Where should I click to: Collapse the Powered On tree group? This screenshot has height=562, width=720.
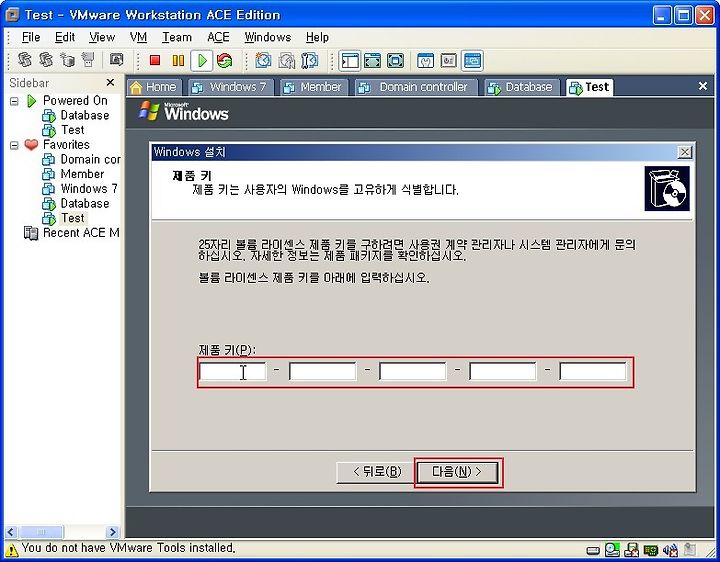click(x=15, y=101)
